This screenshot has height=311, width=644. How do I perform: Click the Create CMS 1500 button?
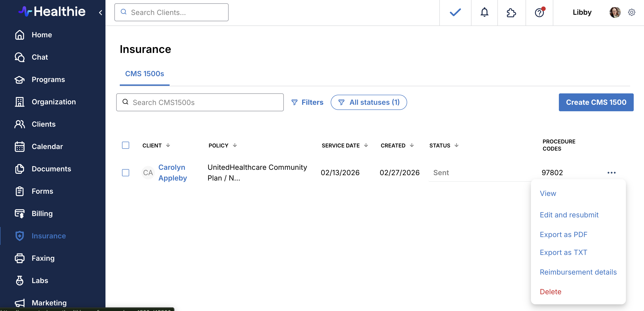tap(596, 102)
